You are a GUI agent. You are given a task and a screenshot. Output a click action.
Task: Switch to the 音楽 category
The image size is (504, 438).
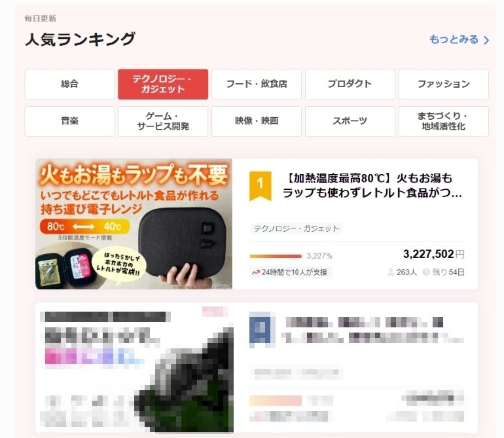(x=69, y=121)
